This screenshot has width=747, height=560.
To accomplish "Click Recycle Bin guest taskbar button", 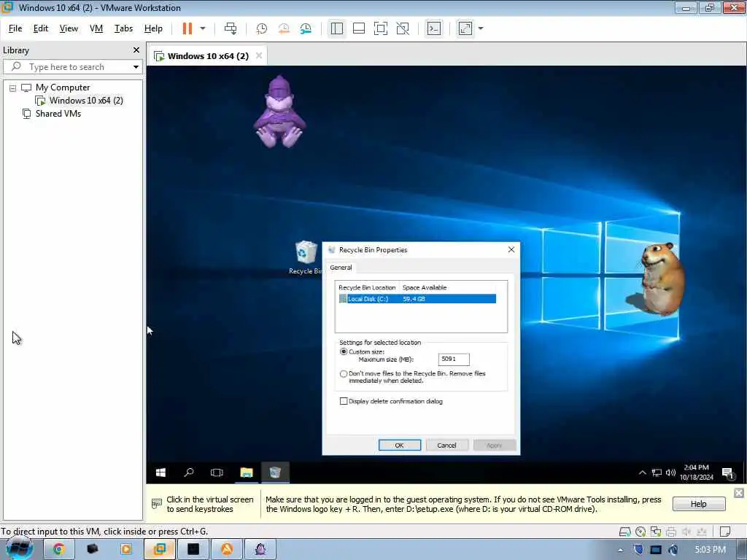I will (x=275, y=472).
